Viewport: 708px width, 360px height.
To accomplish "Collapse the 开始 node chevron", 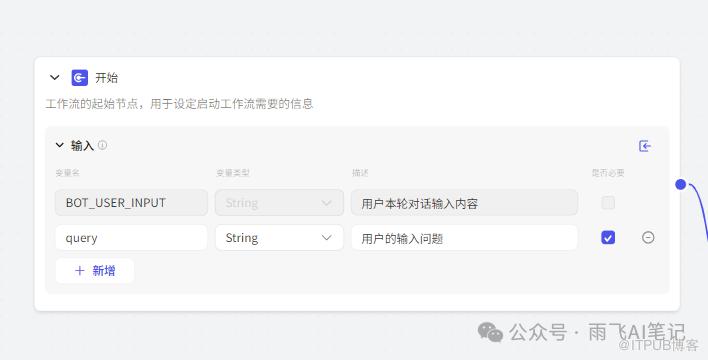I will (x=55, y=78).
